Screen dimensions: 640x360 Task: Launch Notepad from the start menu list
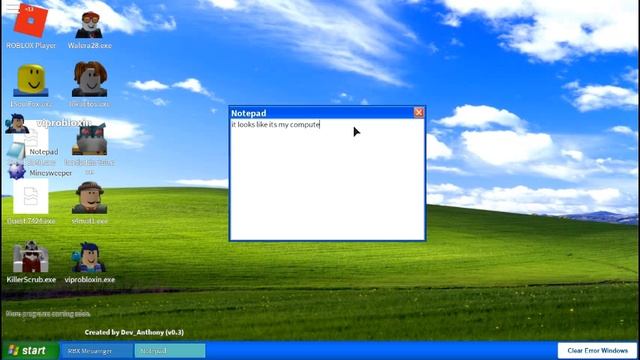point(33,151)
